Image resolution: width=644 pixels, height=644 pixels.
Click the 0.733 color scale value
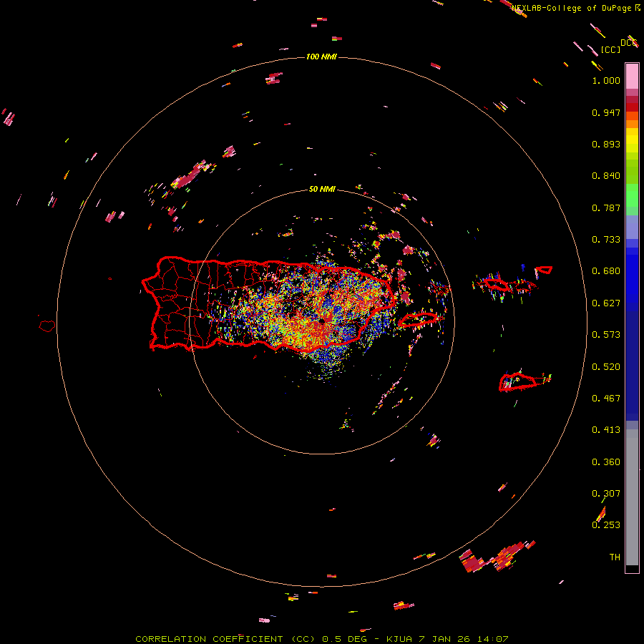click(x=606, y=240)
